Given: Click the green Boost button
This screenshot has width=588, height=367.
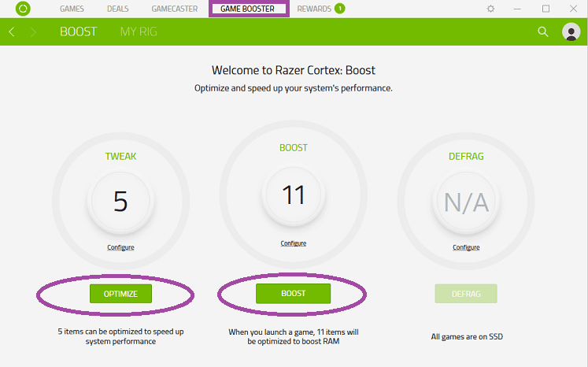Looking at the screenshot, I should point(294,294).
